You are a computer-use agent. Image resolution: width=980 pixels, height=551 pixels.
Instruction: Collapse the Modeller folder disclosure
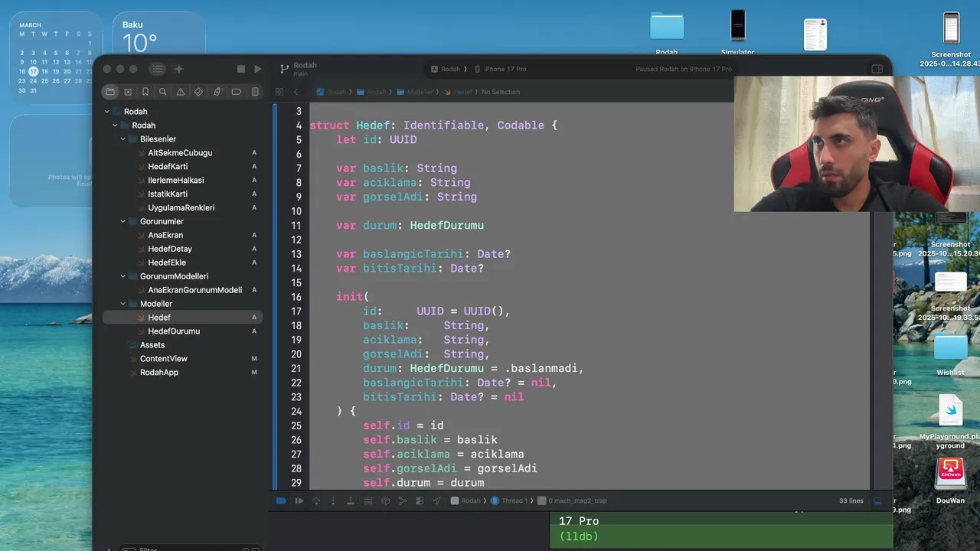[x=123, y=304]
